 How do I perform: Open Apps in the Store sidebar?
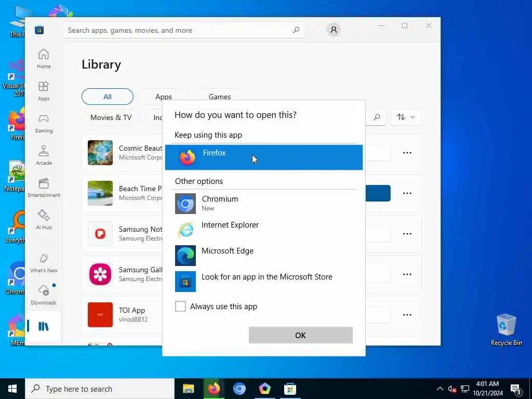click(x=44, y=91)
